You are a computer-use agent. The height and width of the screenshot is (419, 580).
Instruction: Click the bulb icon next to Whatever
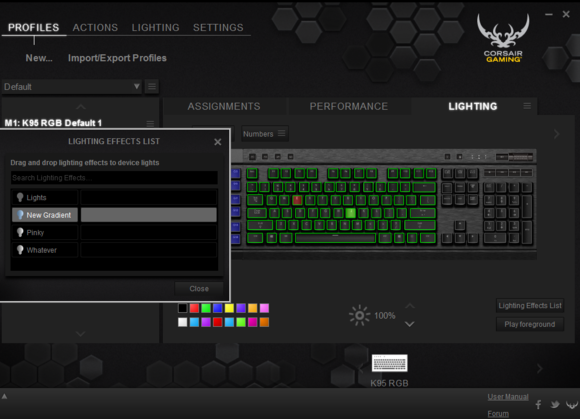(20, 250)
